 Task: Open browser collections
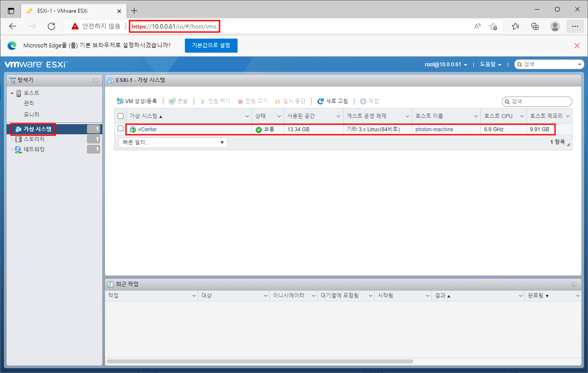535,26
